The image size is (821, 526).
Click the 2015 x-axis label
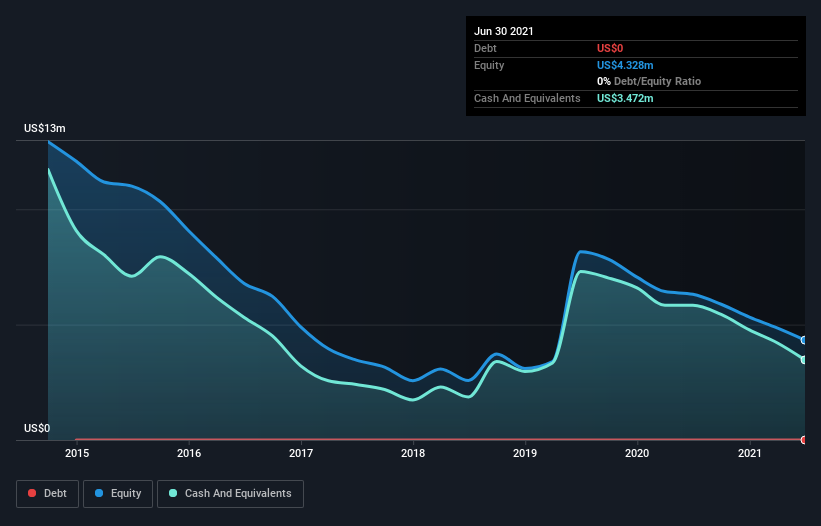click(77, 453)
